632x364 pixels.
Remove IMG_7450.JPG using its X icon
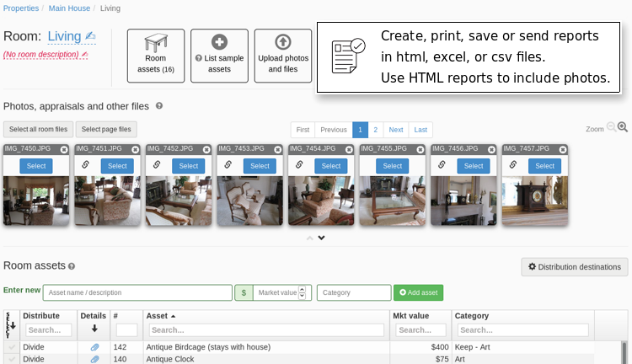(x=64, y=149)
